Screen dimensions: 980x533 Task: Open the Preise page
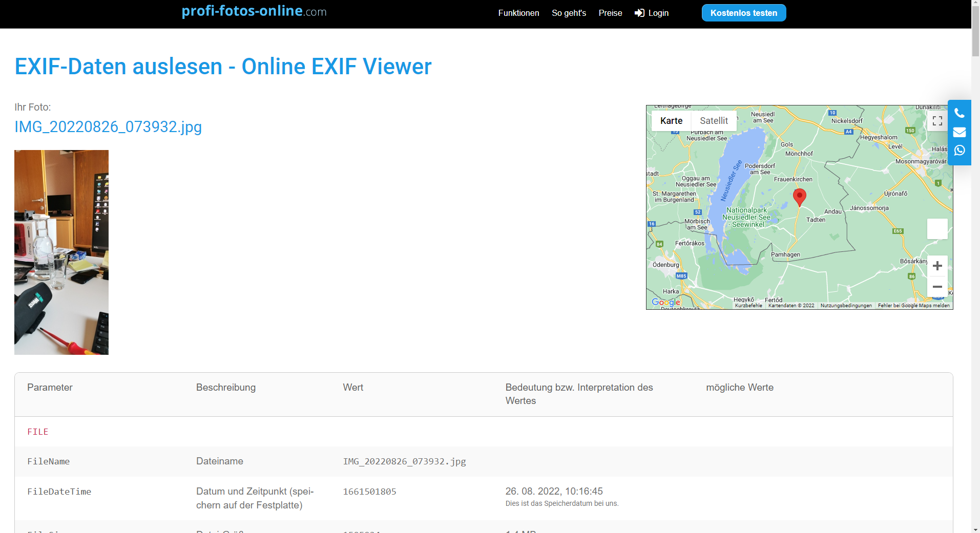tap(610, 13)
